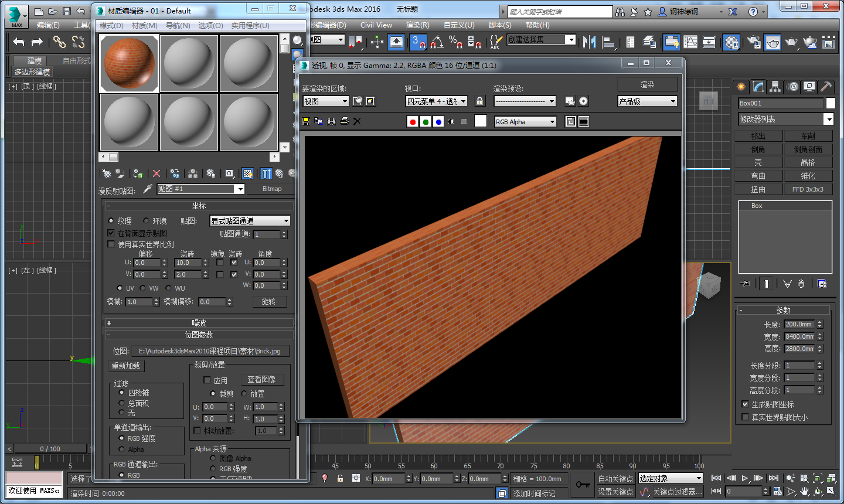Click the undo arrow in main toolbar
Viewport: 844px width, 504px height.
coord(19,42)
